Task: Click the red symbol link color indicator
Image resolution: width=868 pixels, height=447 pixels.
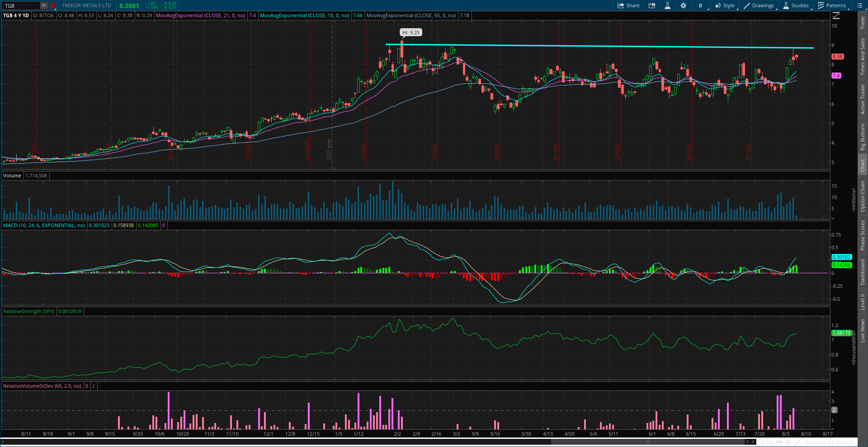Action: click(x=53, y=5)
